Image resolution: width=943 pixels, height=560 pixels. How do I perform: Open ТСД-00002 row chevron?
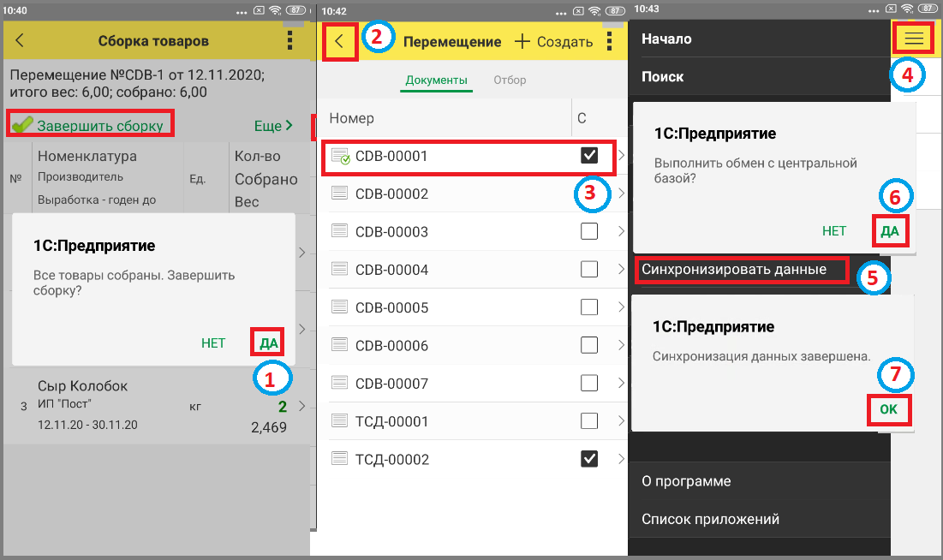click(x=621, y=458)
